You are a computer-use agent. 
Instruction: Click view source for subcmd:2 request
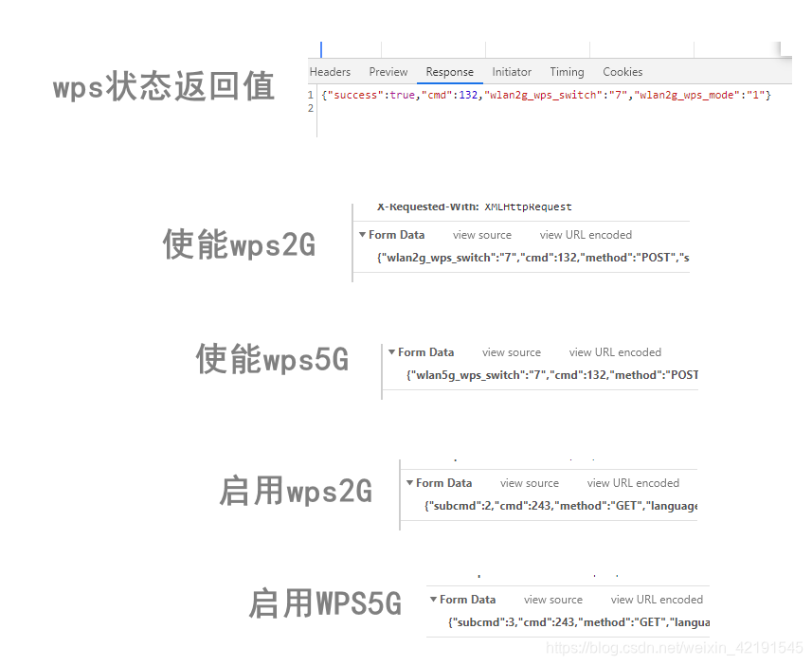click(x=529, y=482)
